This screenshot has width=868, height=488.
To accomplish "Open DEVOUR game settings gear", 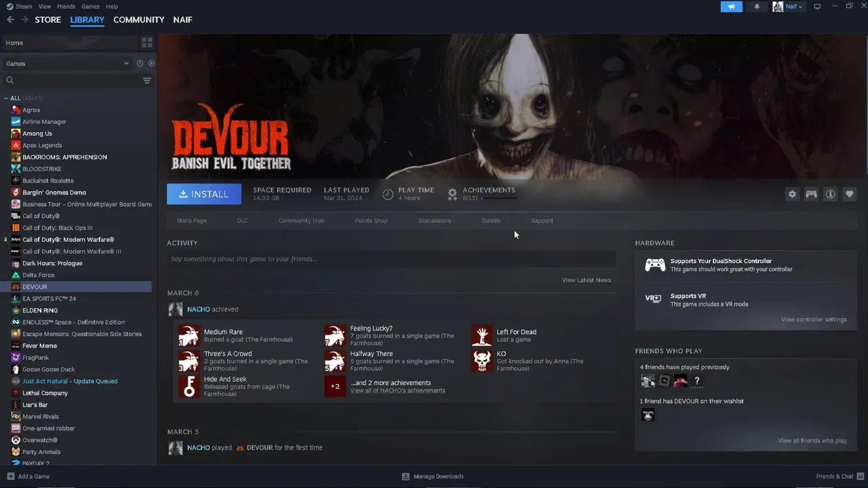I will pos(792,194).
